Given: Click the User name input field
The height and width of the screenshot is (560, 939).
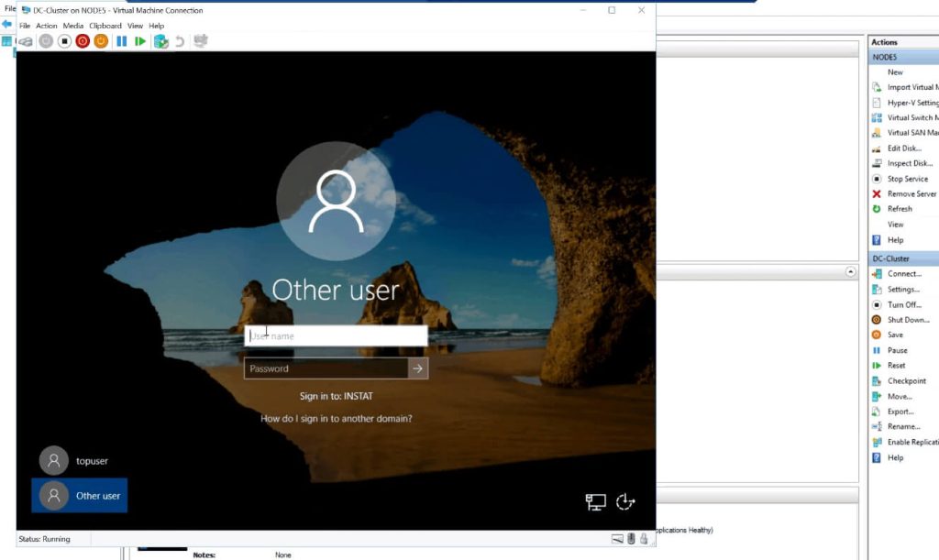Looking at the screenshot, I should pyautogui.click(x=336, y=336).
